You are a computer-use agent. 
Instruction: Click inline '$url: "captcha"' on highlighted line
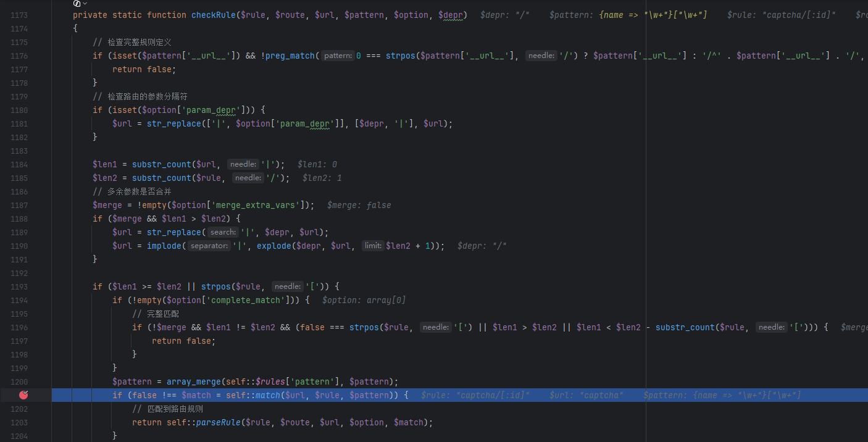586,395
